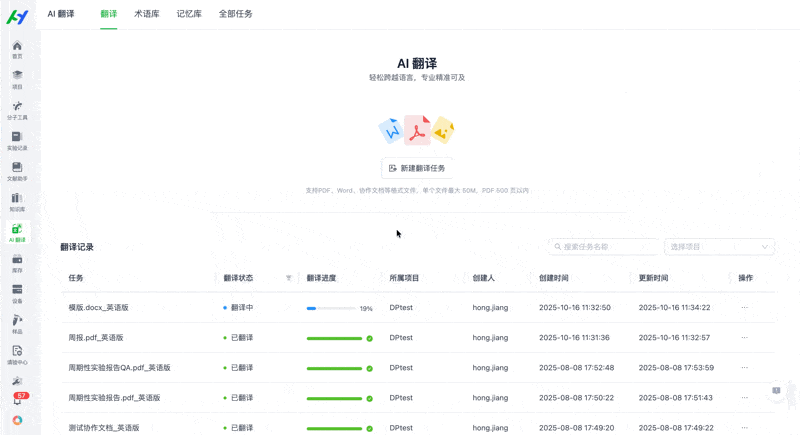Click the progress bar of 周期性实验报告QA.pdf_英语版
Viewport: 800px width, 435px height.
(x=334, y=368)
